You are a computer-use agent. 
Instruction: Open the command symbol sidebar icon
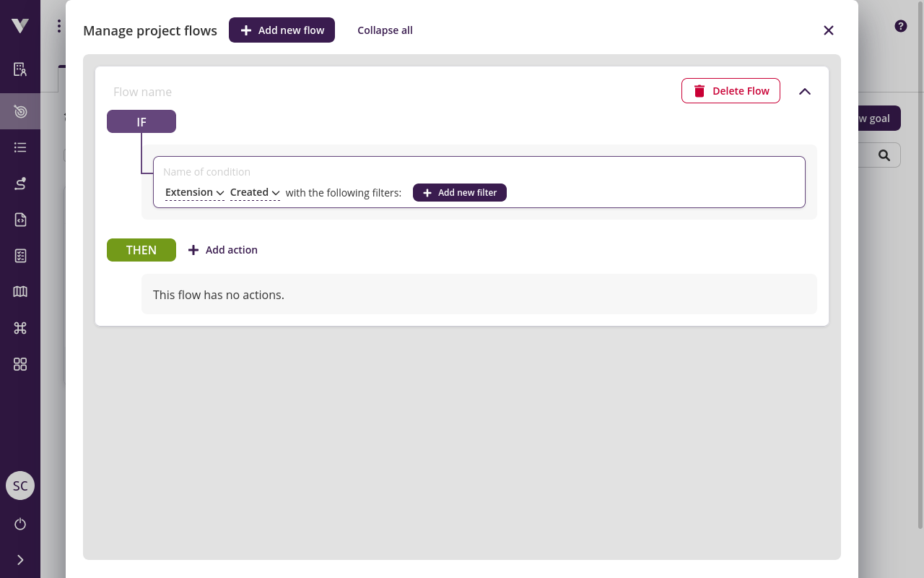(x=20, y=328)
